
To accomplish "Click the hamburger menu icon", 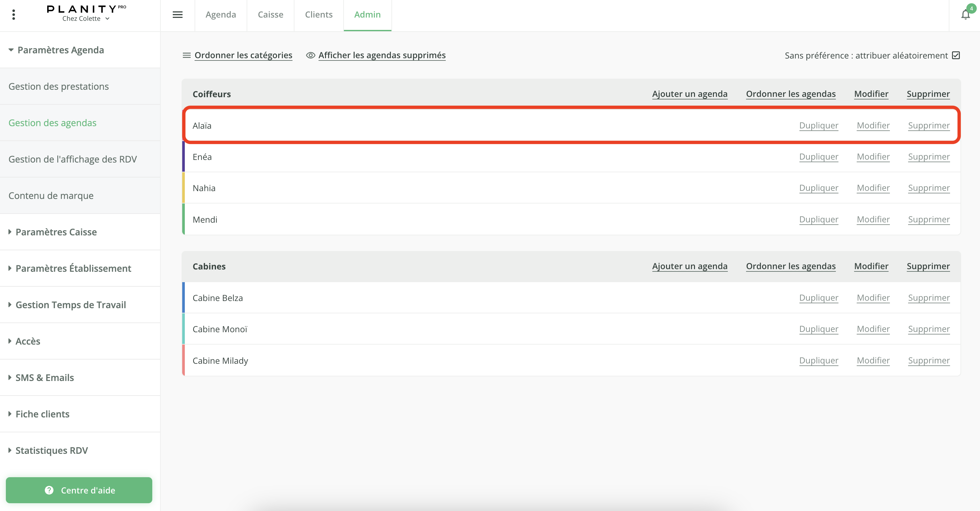I will coord(177,14).
